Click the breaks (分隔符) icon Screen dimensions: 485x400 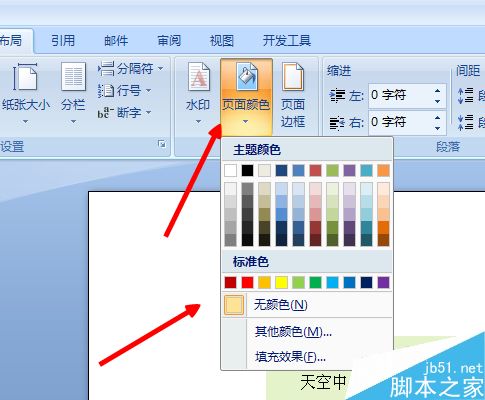106,69
